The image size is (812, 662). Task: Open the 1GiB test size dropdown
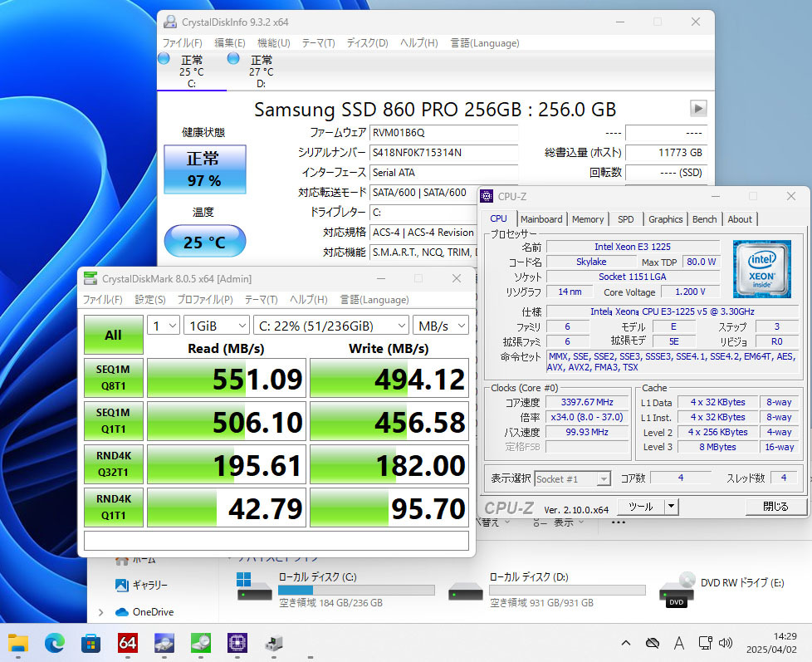point(217,326)
